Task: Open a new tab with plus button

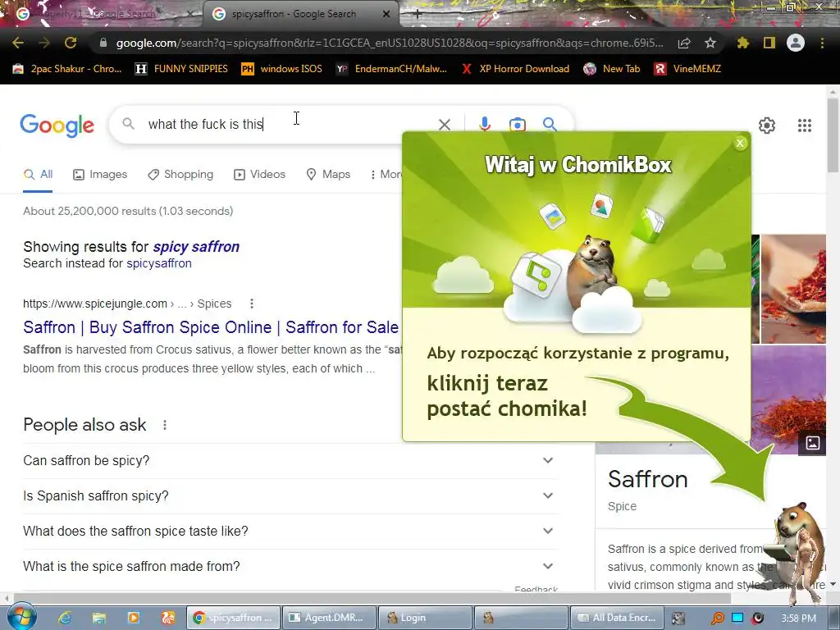Action: point(418,15)
